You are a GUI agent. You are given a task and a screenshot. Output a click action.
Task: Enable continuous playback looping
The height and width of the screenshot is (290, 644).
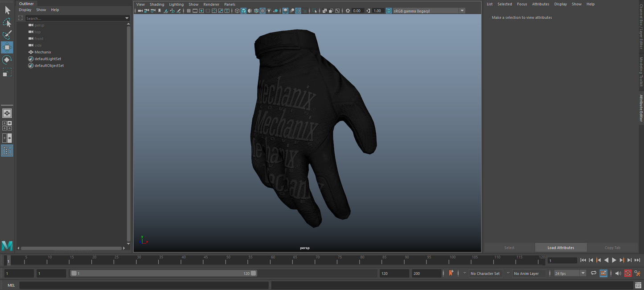[594, 273]
